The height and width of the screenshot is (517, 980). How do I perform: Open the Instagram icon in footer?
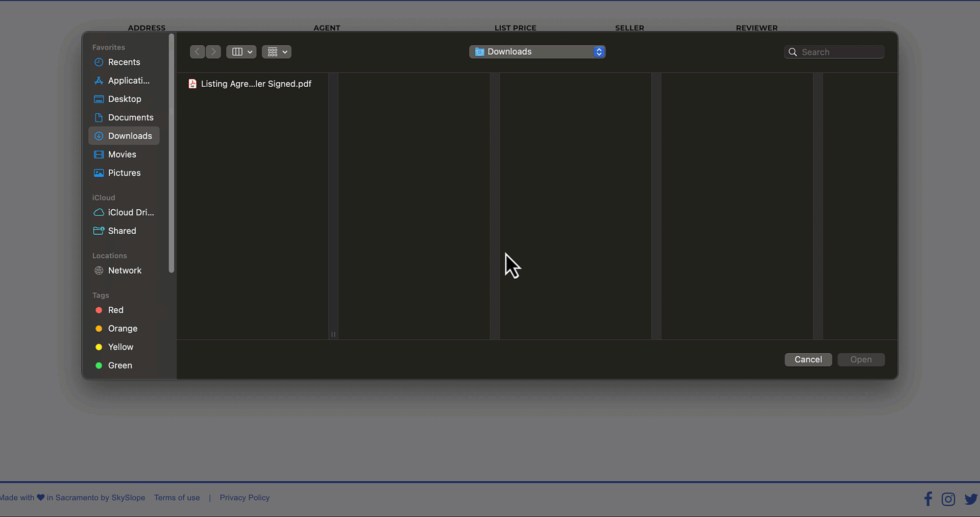[x=948, y=499]
